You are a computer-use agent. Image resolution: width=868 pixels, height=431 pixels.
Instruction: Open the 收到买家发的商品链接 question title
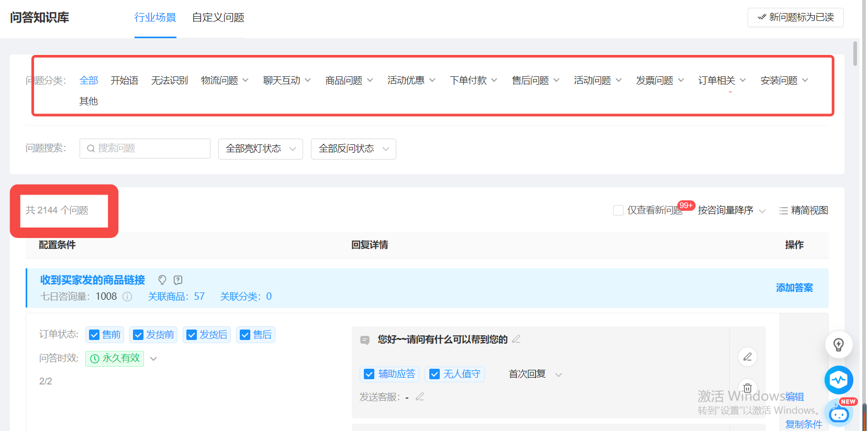(93, 280)
